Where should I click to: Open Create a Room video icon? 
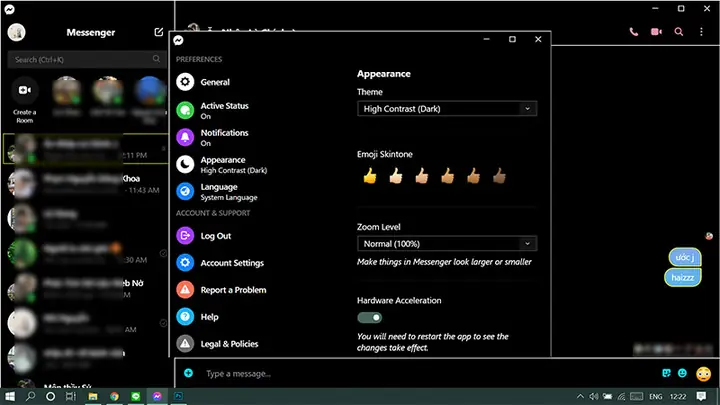[x=25, y=90]
